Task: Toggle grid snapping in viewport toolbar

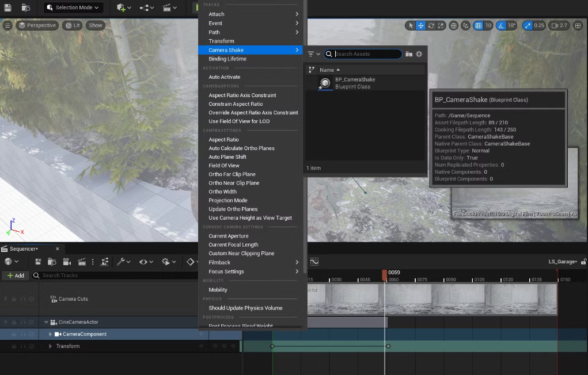Action: pos(478,25)
